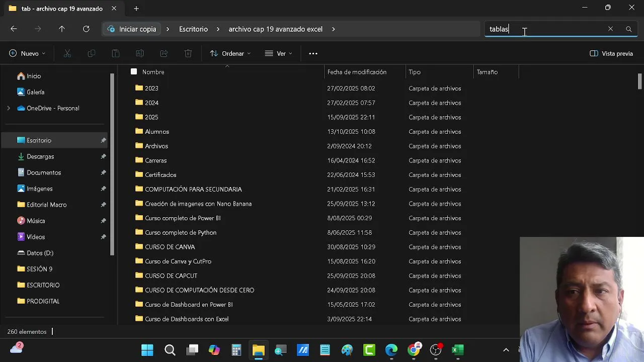Click the tablas search input field
The height and width of the screenshot is (362, 644).
click(x=546, y=29)
